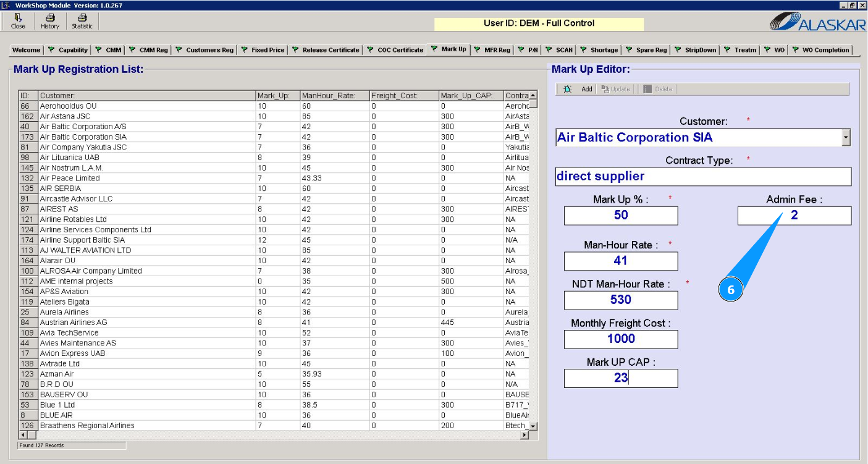Select the Air Astana JSC row
The height and width of the screenshot is (464, 868).
(65, 116)
